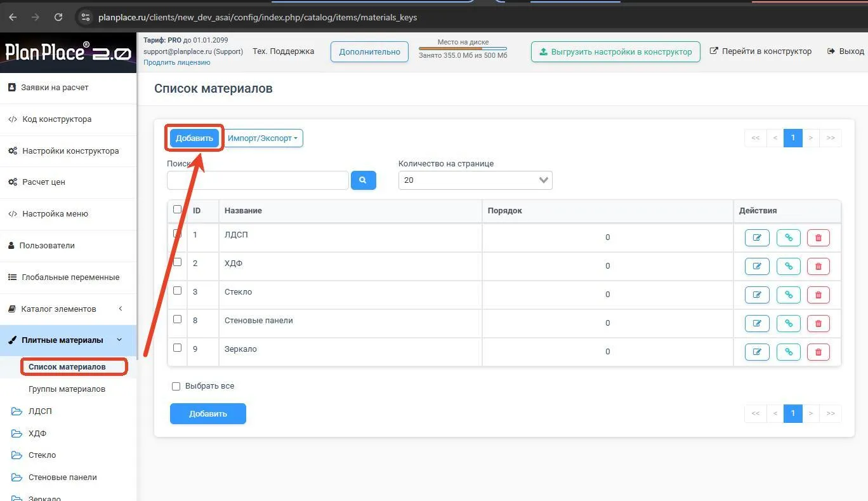Screen dimensions: 868x501
Task: Follow the Продлить лицензию link
Action: (x=177, y=62)
